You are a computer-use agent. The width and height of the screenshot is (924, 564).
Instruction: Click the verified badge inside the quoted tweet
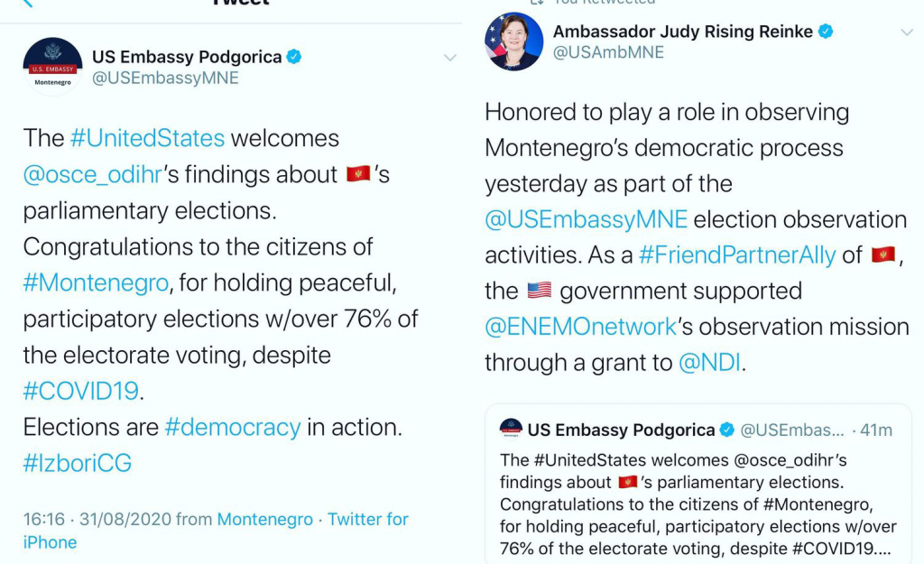(x=725, y=430)
